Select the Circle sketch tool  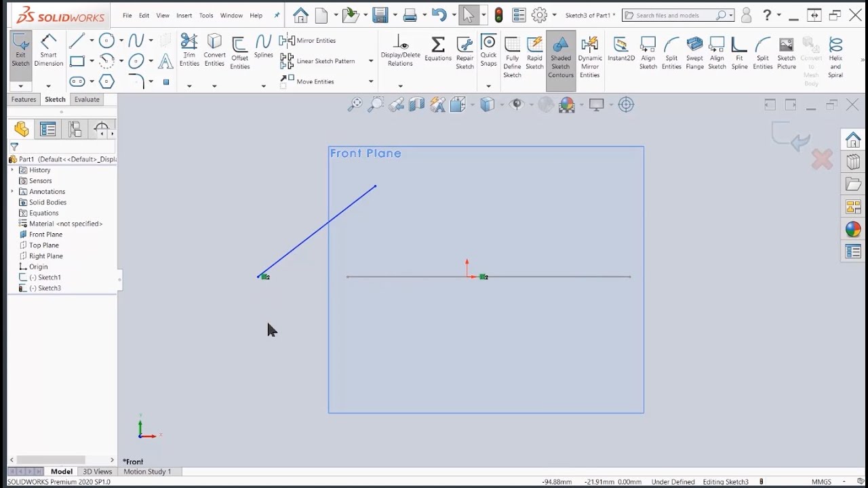(x=106, y=41)
